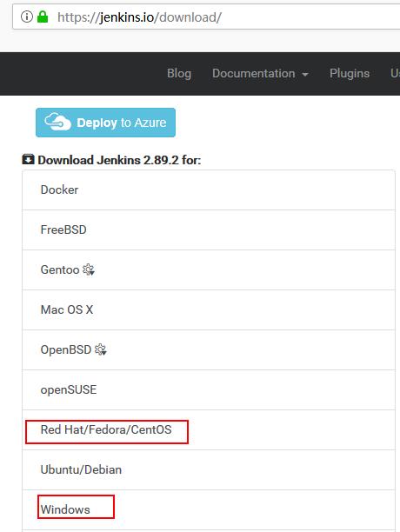Select Ubuntu/Debian download option
This screenshot has width=400, height=532.
(209, 470)
